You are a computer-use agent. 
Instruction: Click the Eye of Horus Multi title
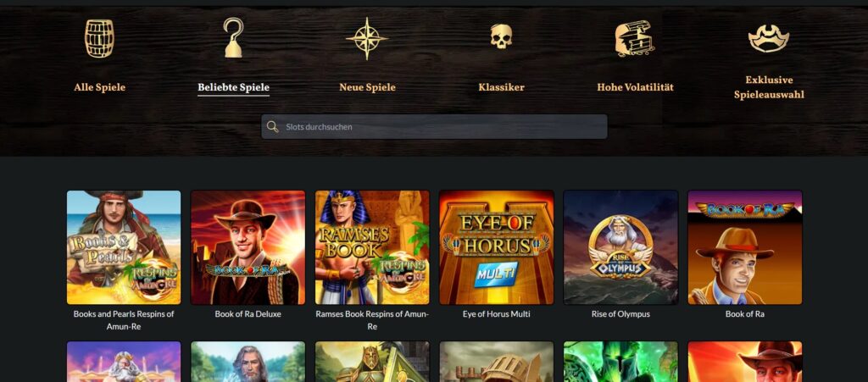(x=497, y=314)
